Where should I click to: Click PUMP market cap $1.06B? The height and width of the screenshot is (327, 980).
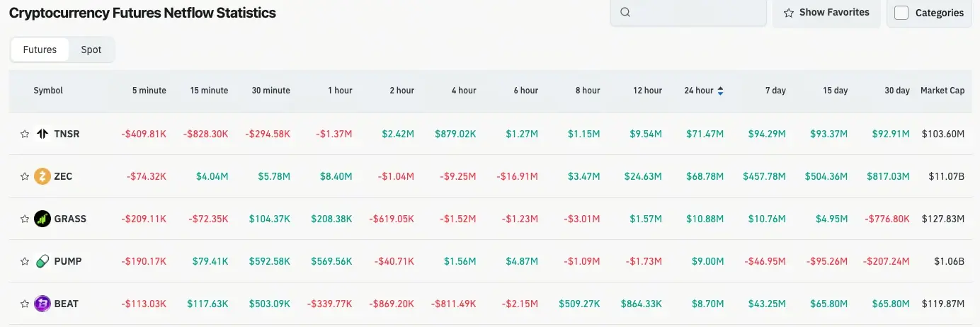(949, 261)
